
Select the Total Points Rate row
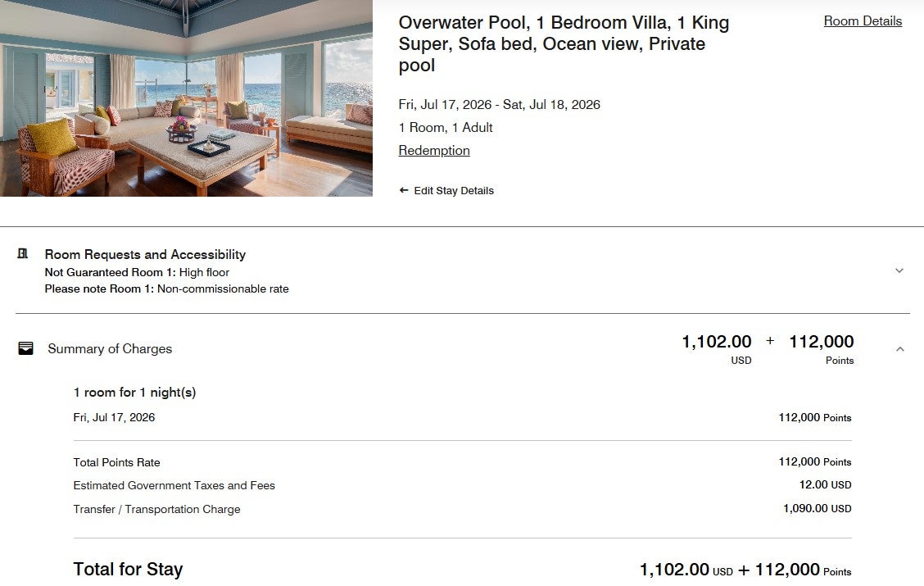116,462
